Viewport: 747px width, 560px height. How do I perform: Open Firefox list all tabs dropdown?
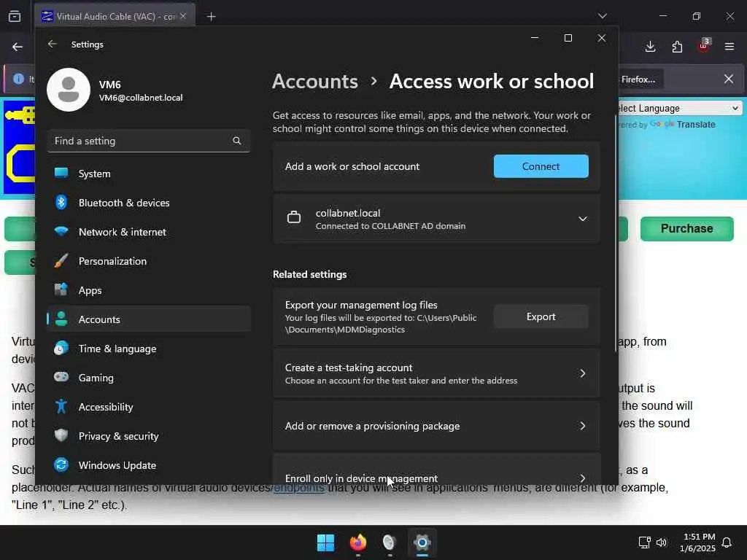(x=603, y=16)
